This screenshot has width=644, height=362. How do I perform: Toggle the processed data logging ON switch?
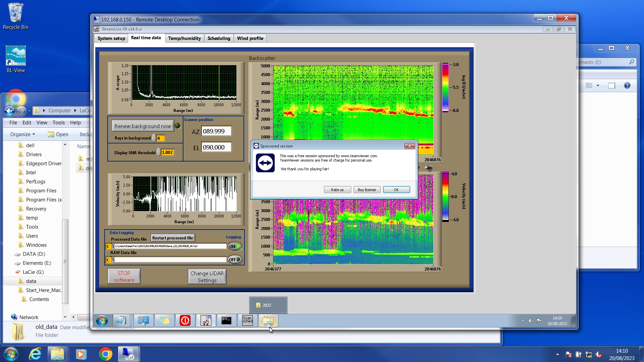(235, 246)
